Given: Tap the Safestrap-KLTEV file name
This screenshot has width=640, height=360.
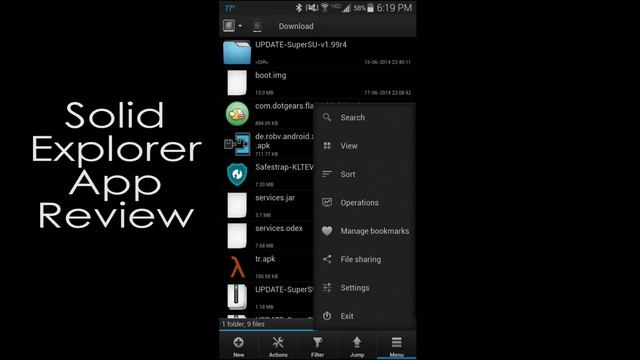Looking at the screenshot, I should [x=284, y=167].
